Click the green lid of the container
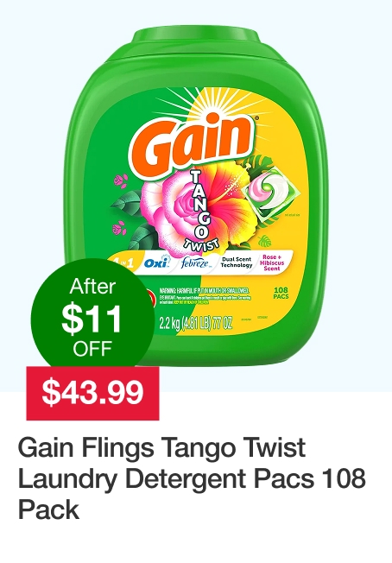This screenshot has width=392, height=563. tap(196, 42)
